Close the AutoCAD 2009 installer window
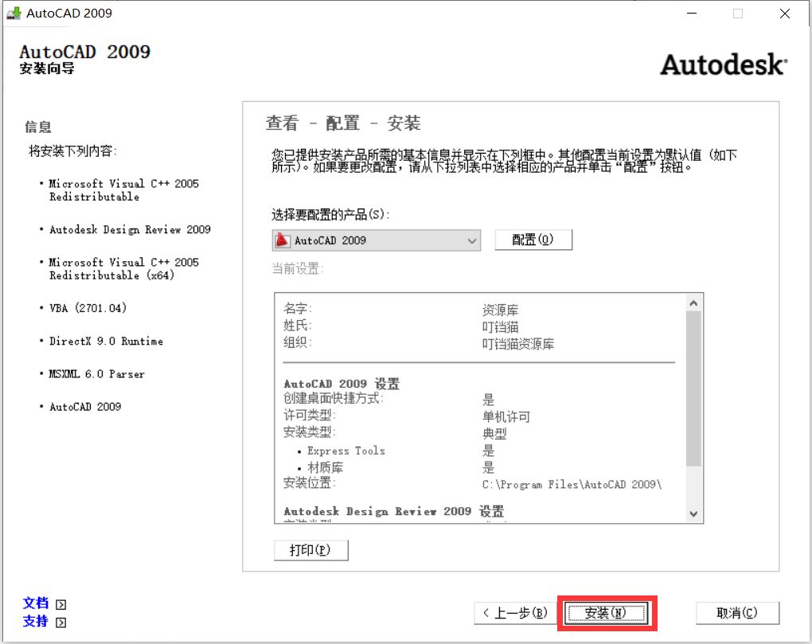The image size is (812, 644). (x=785, y=14)
